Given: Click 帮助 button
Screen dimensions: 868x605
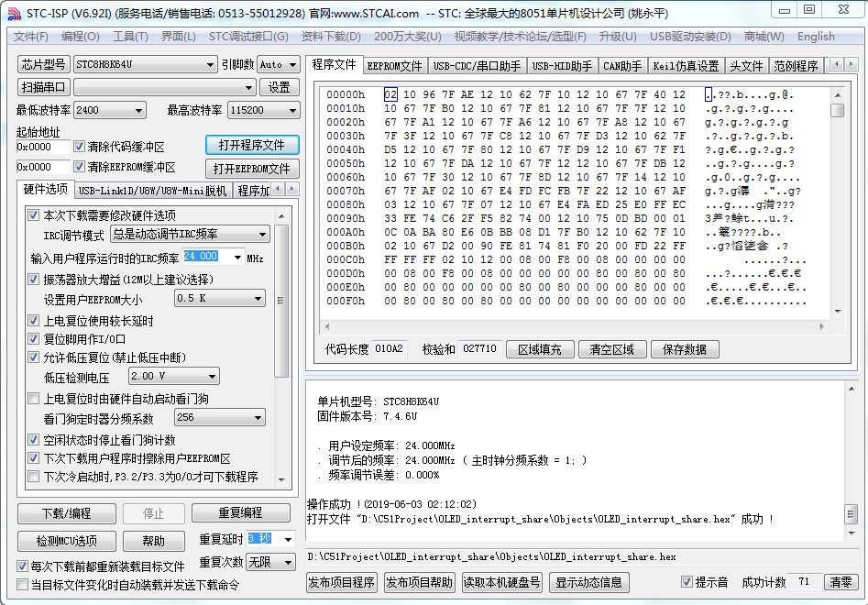Looking at the screenshot, I should 153,541.
